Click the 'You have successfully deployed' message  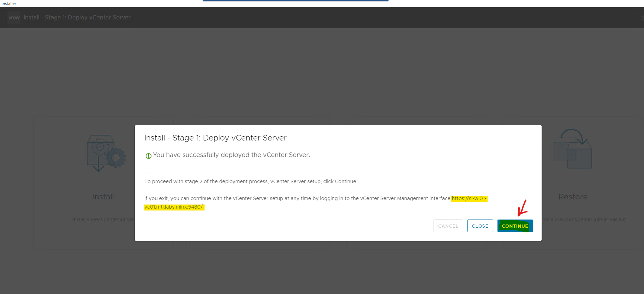(232, 155)
